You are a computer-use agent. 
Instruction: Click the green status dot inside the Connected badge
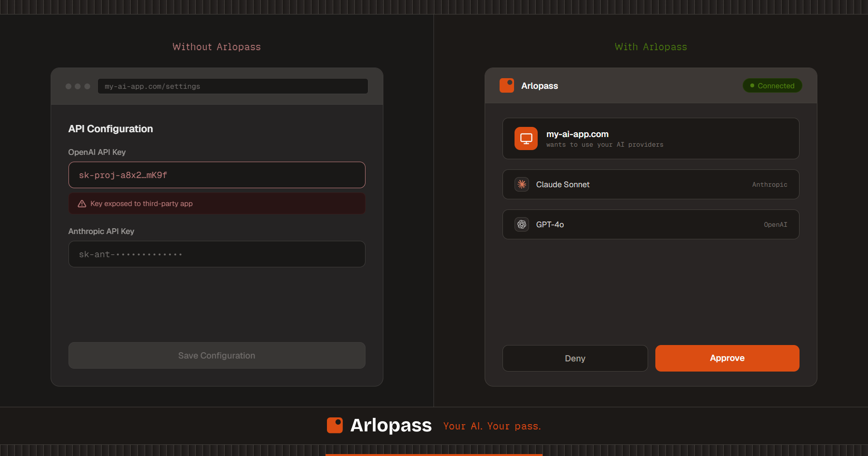(x=751, y=85)
